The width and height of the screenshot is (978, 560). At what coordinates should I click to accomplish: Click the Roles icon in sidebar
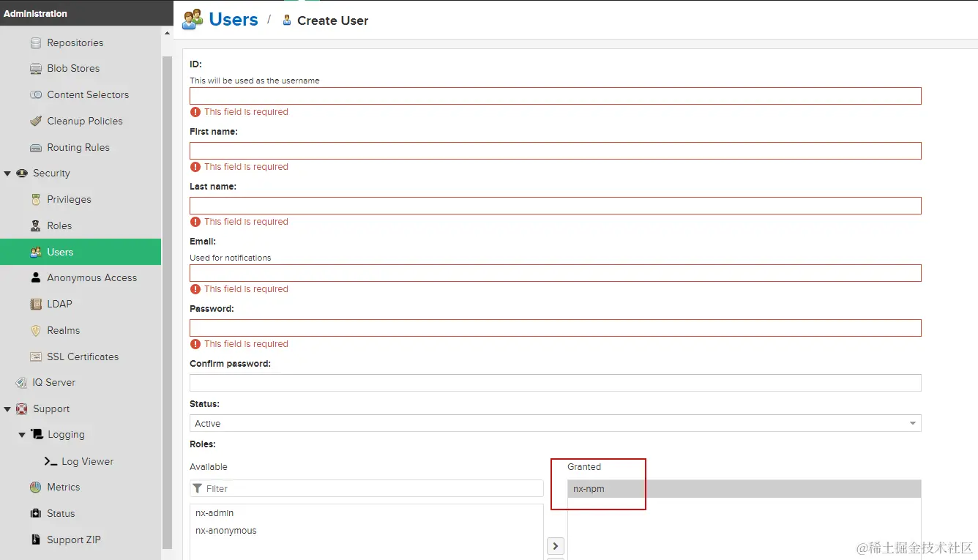[35, 226]
